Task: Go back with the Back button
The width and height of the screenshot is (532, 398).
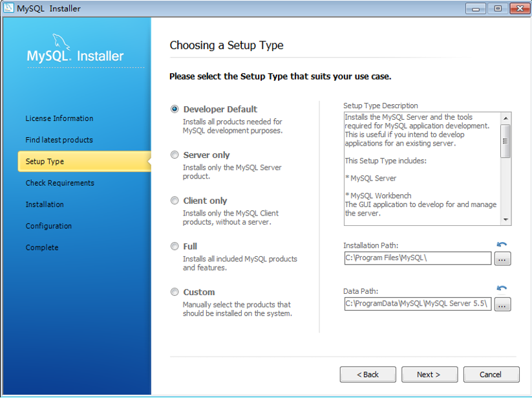Action: [x=368, y=374]
